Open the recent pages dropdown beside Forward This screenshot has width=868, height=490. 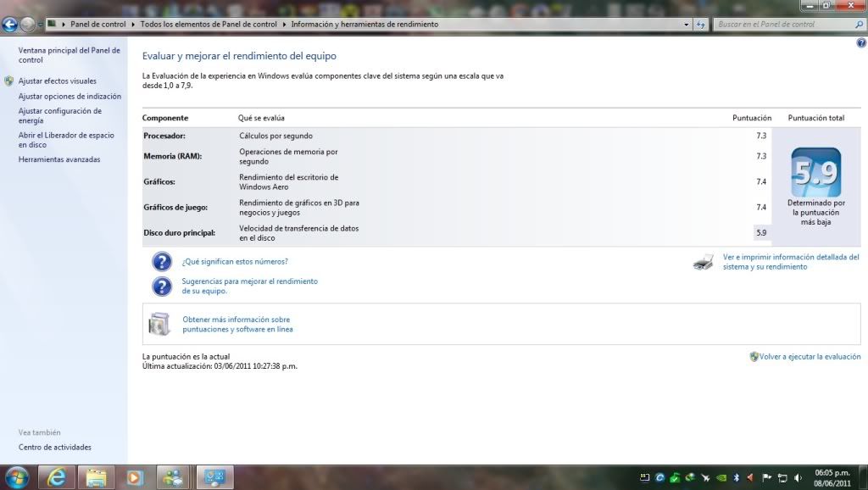pos(40,25)
